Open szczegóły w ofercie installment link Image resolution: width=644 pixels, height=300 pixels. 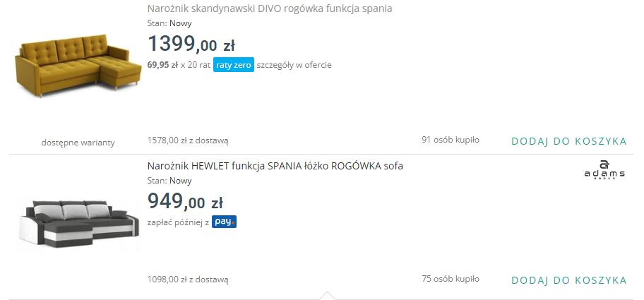click(294, 65)
